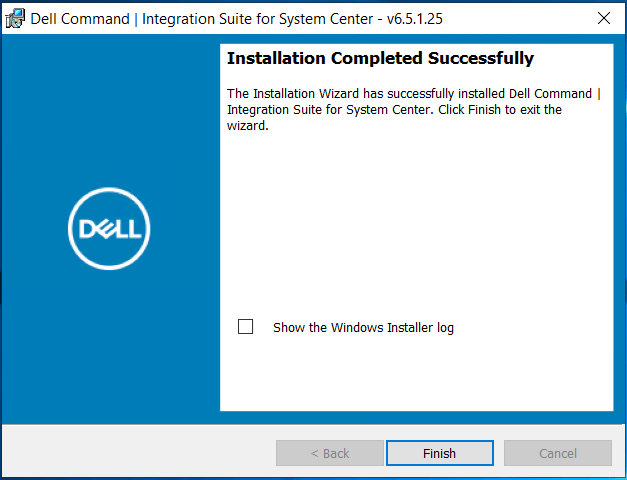
Task: Click the disabled Cancel button
Action: 557,453
